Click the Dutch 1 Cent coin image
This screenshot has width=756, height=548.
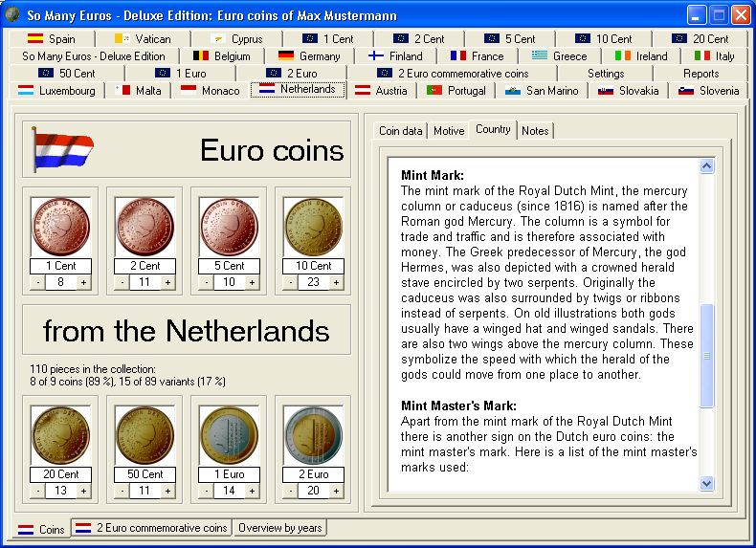point(60,227)
